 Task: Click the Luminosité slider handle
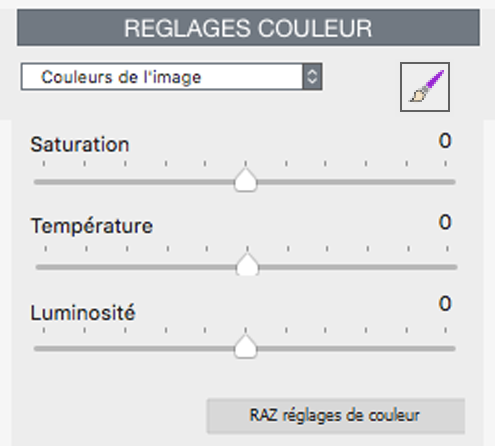pyautogui.click(x=246, y=347)
